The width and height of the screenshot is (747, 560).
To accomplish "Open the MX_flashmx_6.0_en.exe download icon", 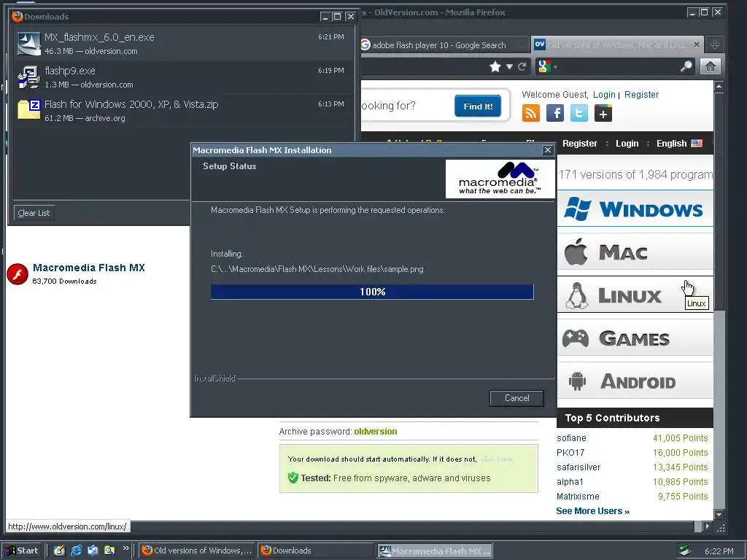I will [29, 44].
